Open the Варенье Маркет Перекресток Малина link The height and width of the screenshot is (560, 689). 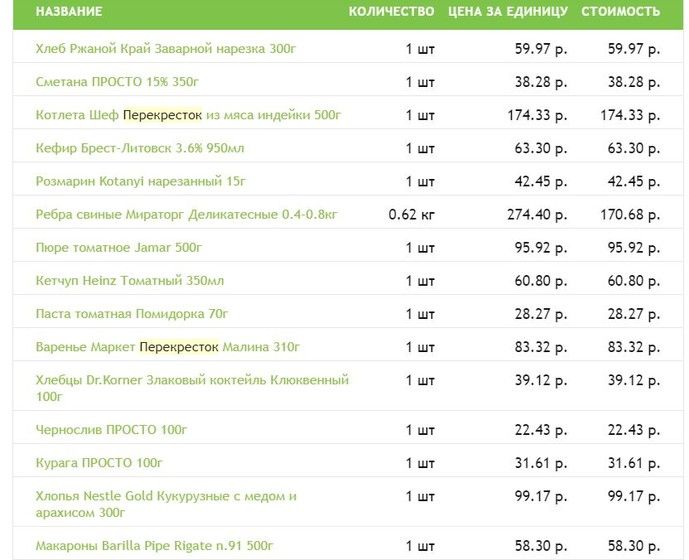[x=167, y=347]
